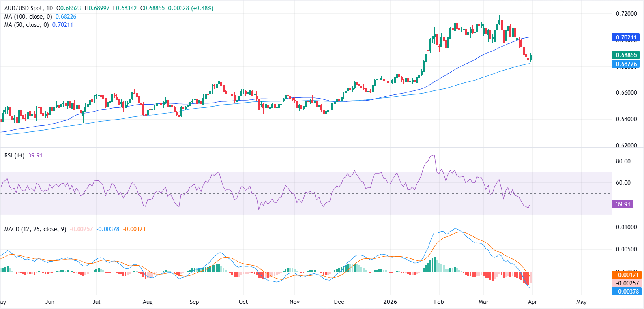
Task: Click the +0.48% change value in header
Action: [x=202, y=8]
